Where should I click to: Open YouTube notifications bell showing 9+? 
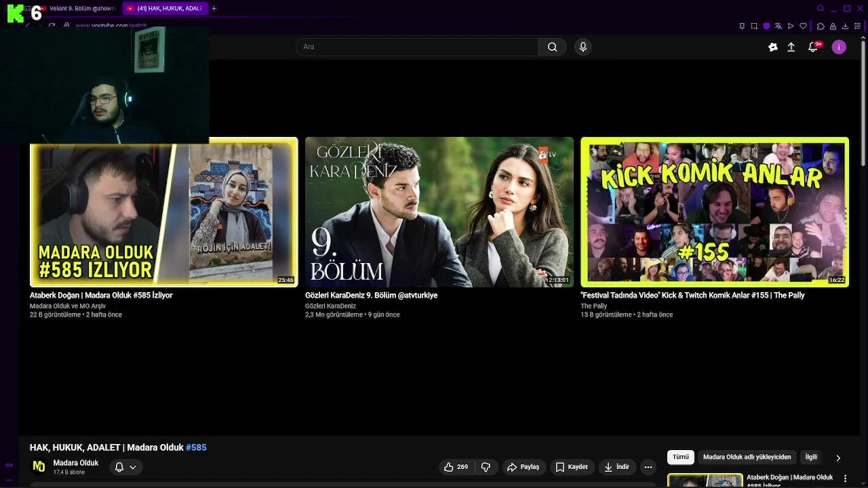pos(813,47)
